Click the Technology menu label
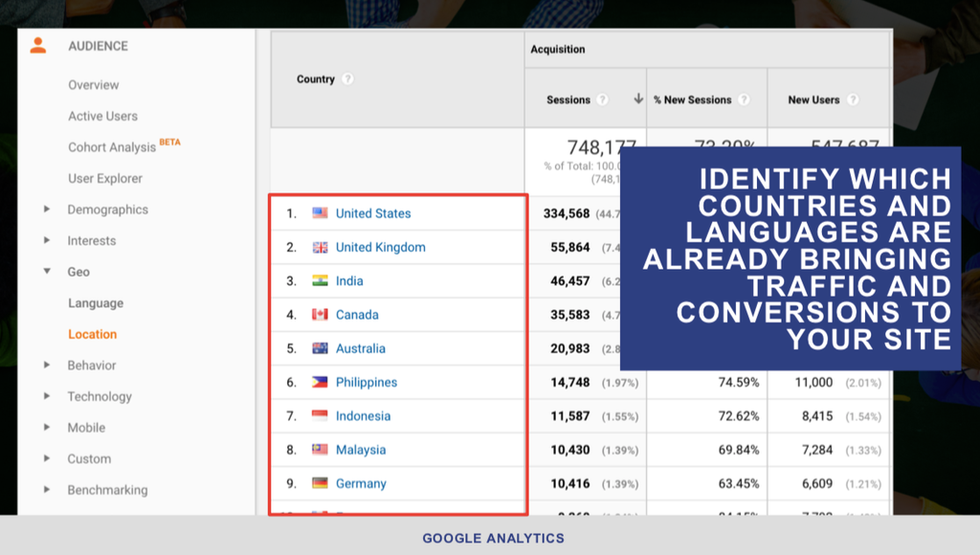The width and height of the screenshot is (980, 555). (100, 397)
